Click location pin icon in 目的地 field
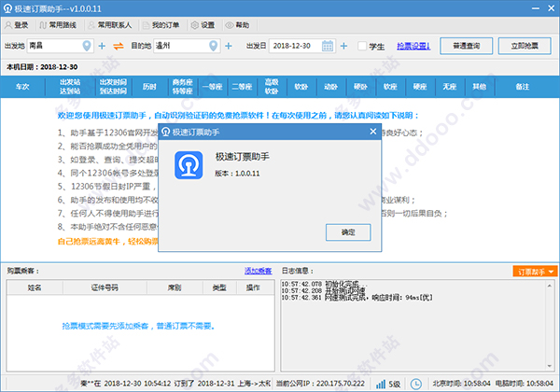The image size is (560, 392). coord(213,46)
